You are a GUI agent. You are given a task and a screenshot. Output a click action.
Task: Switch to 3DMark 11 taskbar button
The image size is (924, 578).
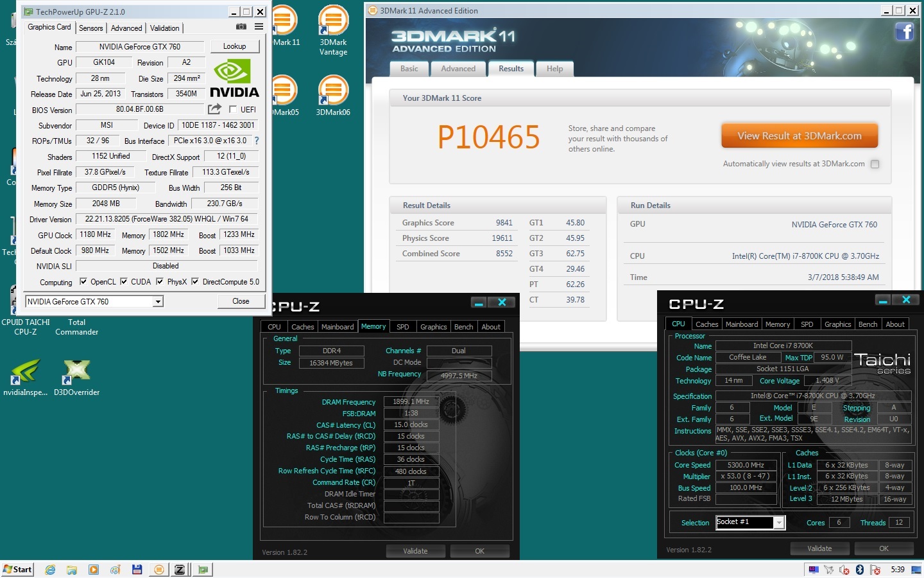(x=159, y=570)
